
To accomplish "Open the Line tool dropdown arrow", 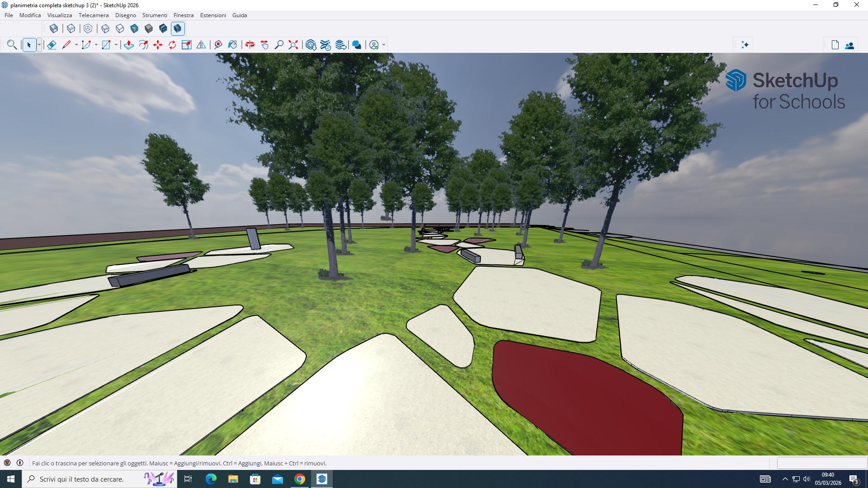I will [76, 45].
